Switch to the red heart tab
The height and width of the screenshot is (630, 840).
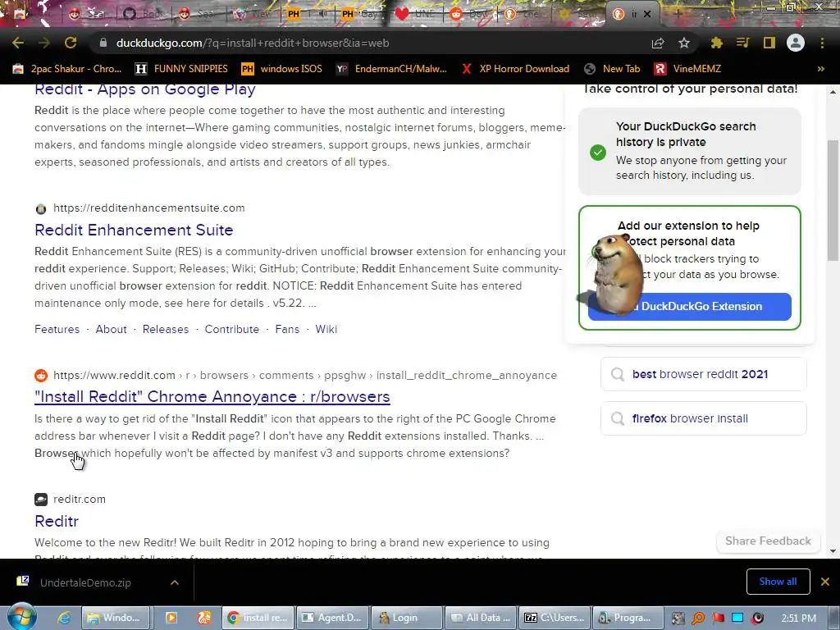414,14
